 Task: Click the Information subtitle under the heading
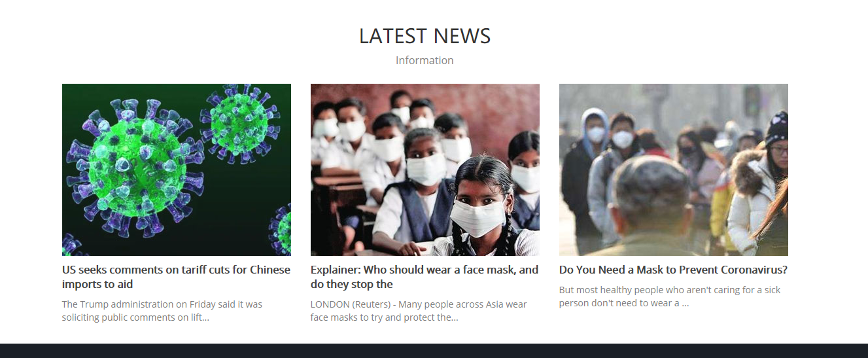pos(425,60)
